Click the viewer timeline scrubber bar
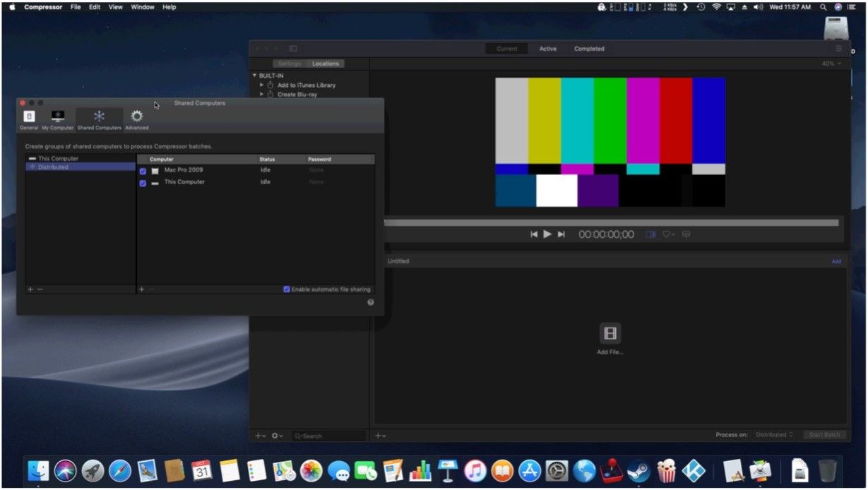This screenshot has width=868, height=490. (x=611, y=222)
